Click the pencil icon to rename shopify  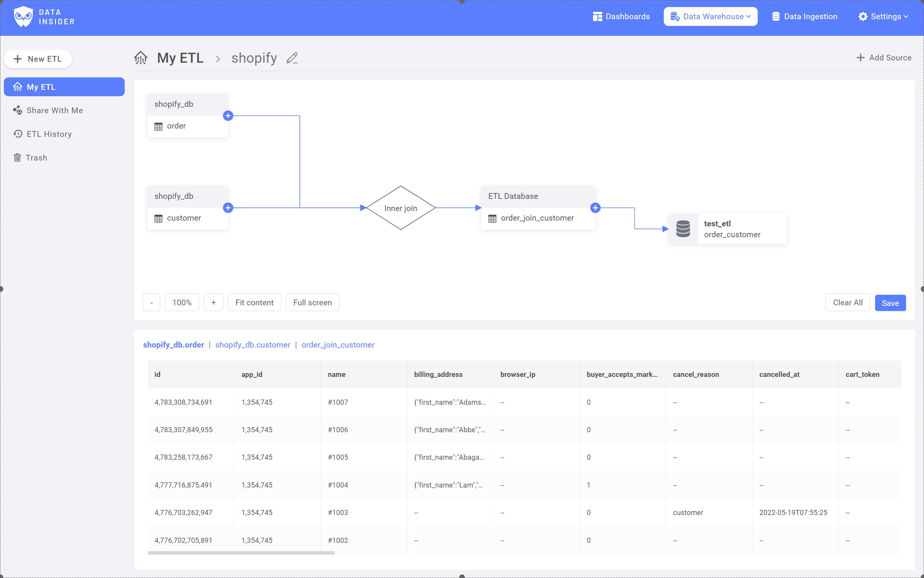(x=292, y=58)
